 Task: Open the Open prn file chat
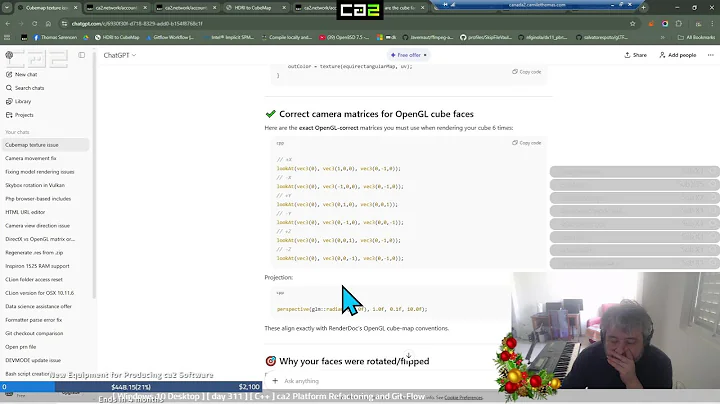pos(45,347)
